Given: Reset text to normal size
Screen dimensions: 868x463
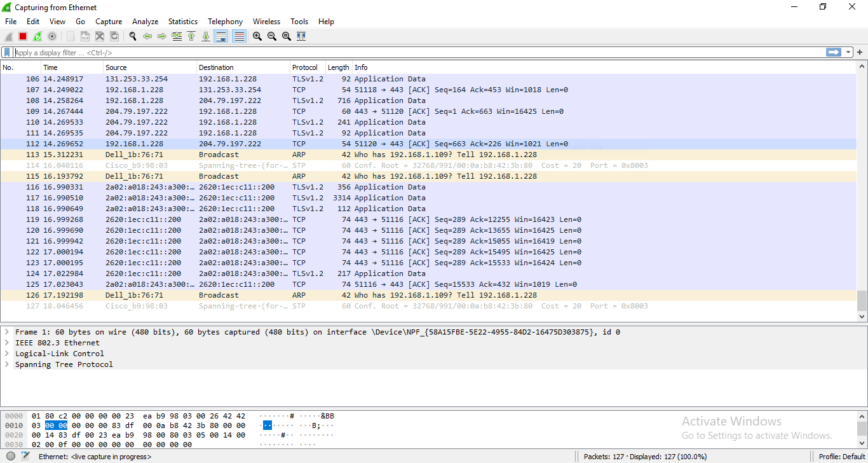Looking at the screenshot, I should 287,36.
